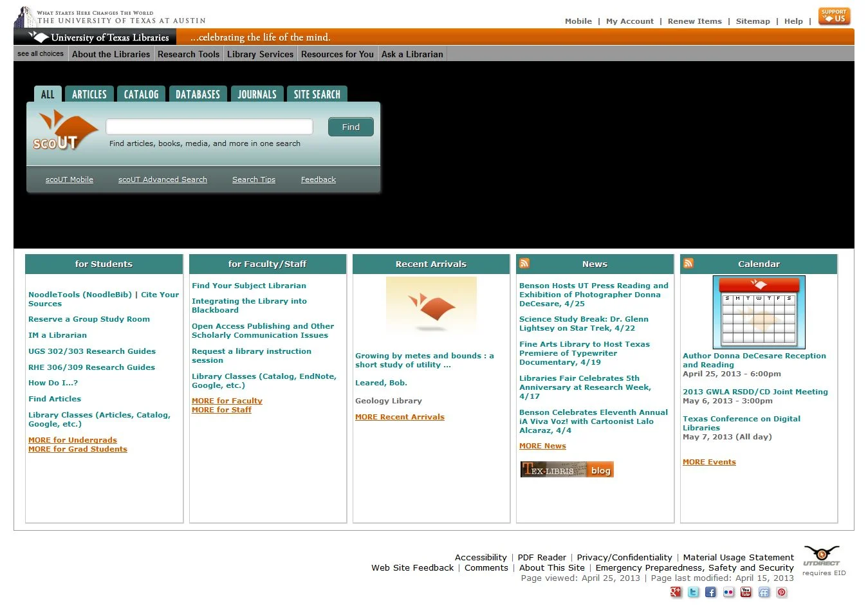Open MORE Recent Arrivals link
The width and height of the screenshot is (868, 606).
(x=400, y=417)
